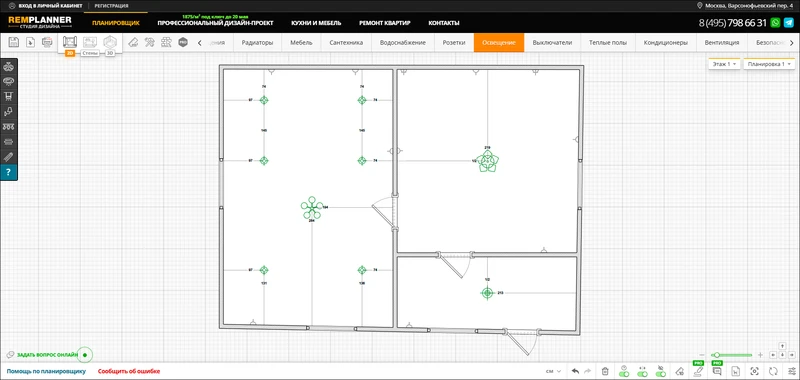Switch to the Сантехника tab
800x380 pixels.
(346, 42)
